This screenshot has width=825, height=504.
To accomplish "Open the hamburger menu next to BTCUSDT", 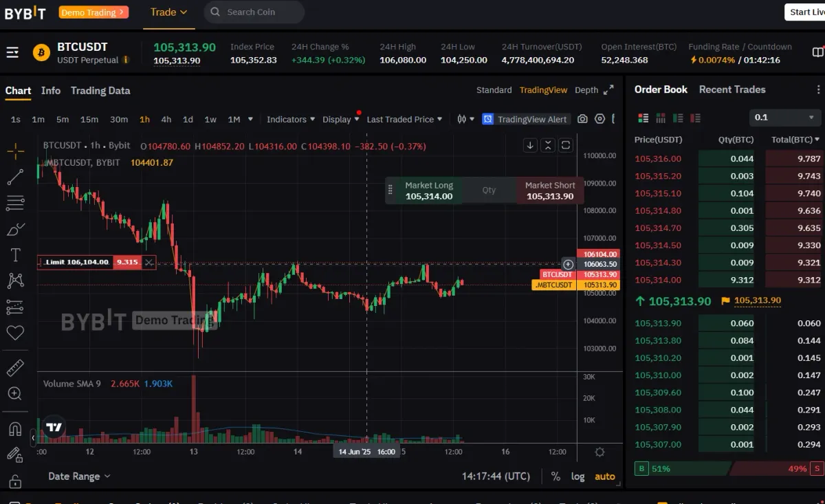I will pyautogui.click(x=12, y=53).
